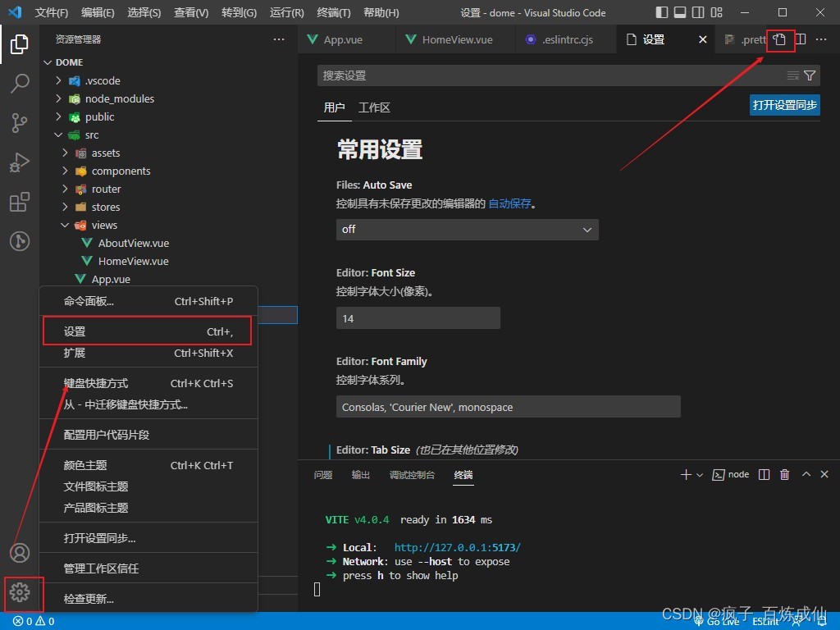
Task: Switch to 问题 panel tab
Action: [x=323, y=475]
